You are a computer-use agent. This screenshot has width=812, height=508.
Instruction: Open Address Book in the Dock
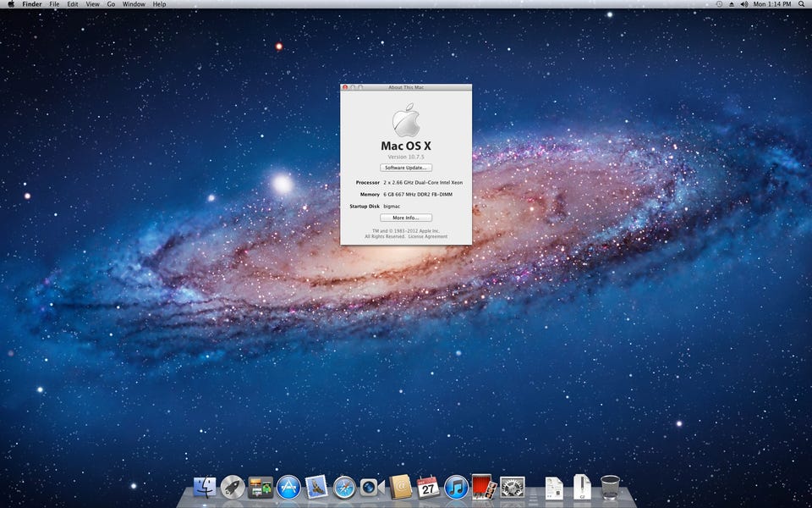pyautogui.click(x=400, y=487)
